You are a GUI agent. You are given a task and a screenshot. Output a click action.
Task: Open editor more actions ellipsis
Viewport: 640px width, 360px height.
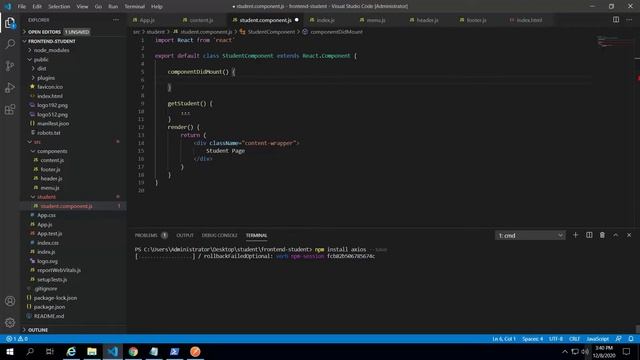click(629, 20)
